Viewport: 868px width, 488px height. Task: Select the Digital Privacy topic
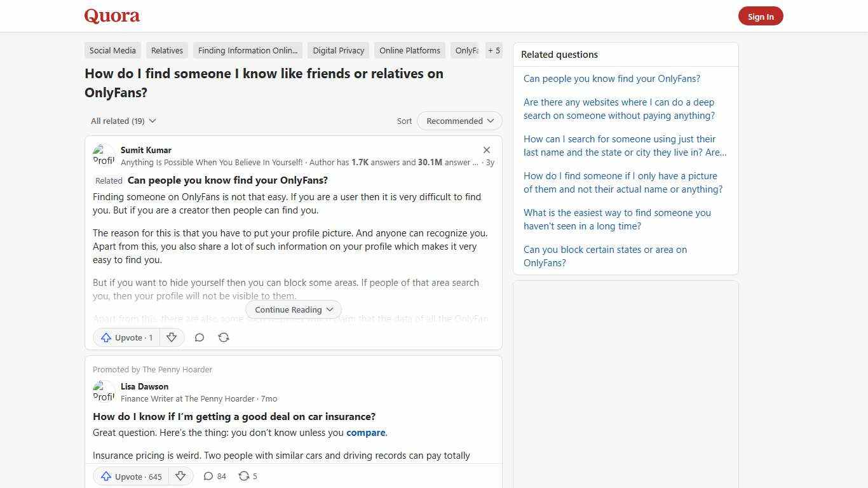coord(338,50)
